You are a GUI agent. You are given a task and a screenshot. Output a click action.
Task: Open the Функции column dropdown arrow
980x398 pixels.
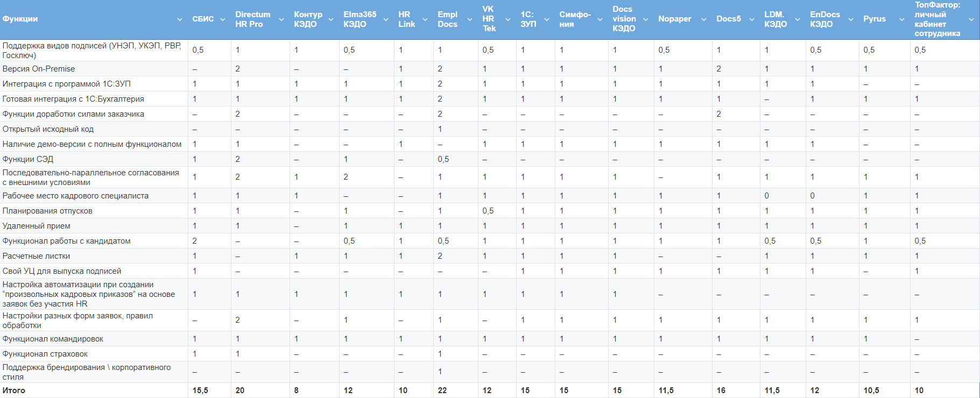180,19
